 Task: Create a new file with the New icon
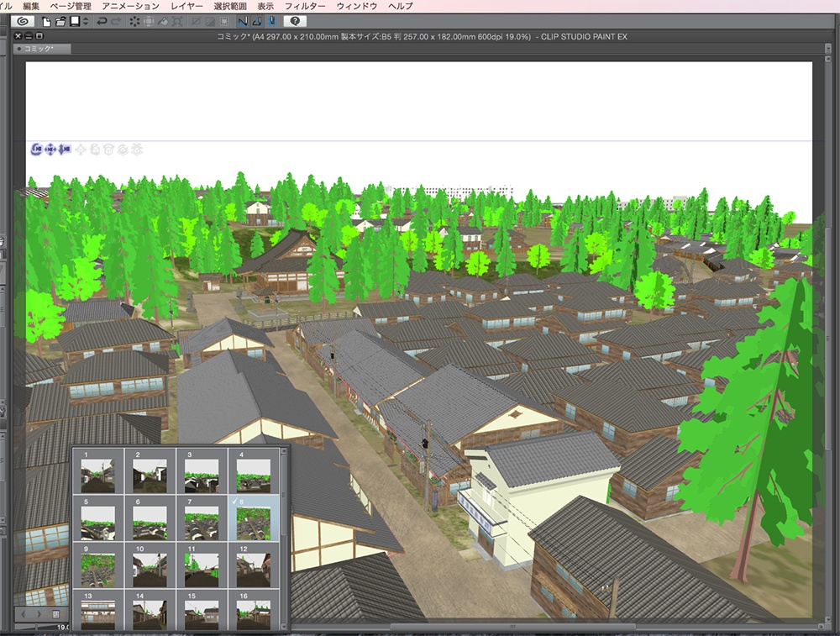pos(47,20)
